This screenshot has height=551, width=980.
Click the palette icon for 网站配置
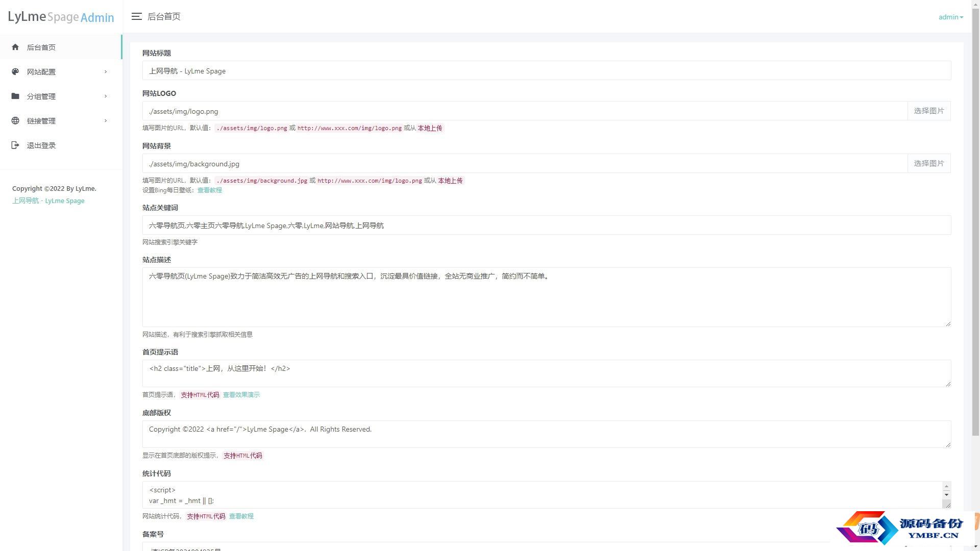[15, 71]
